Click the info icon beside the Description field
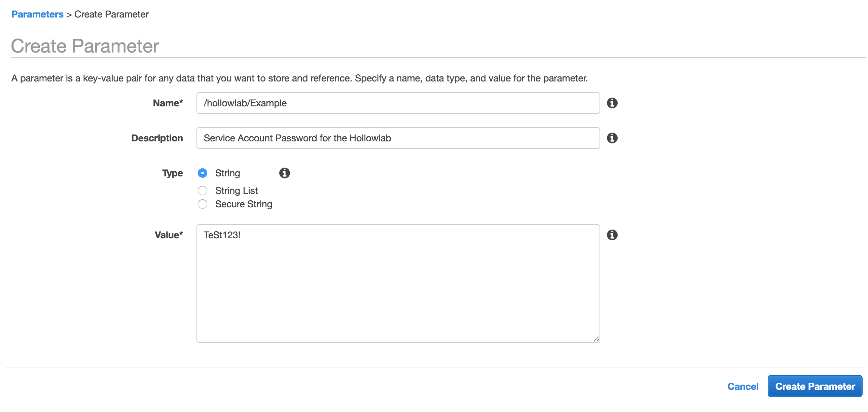This screenshot has height=412, width=868. (612, 138)
